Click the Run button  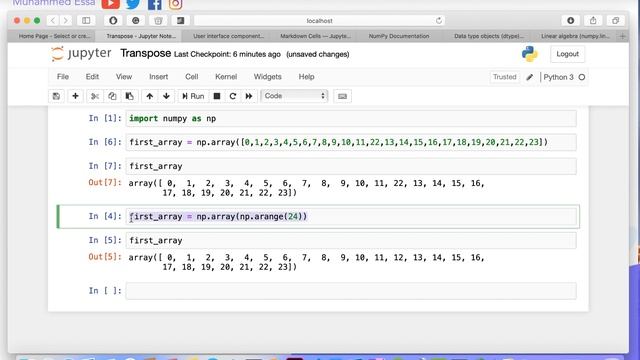pos(193,96)
